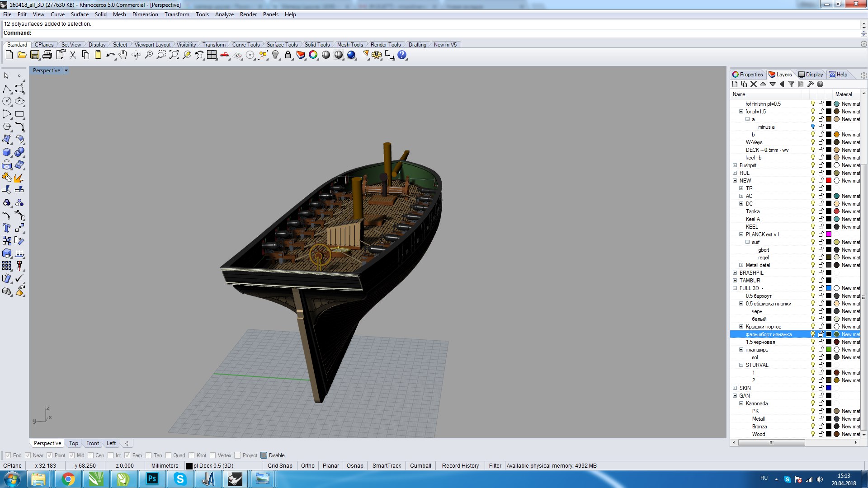Open the Surface menu
868x488 pixels.
80,14
